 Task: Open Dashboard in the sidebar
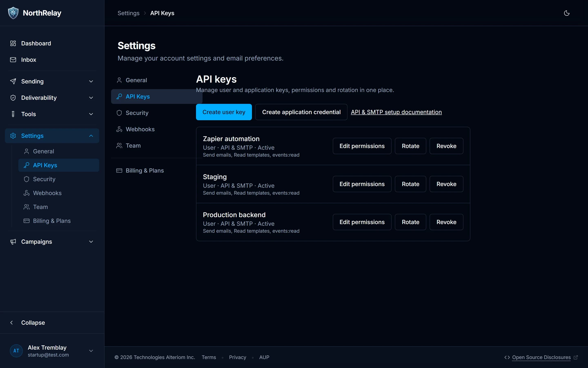click(52, 43)
